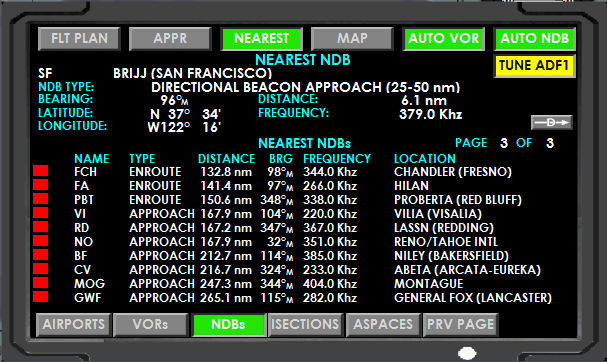Click the FCH name in NDB list

click(x=86, y=172)
